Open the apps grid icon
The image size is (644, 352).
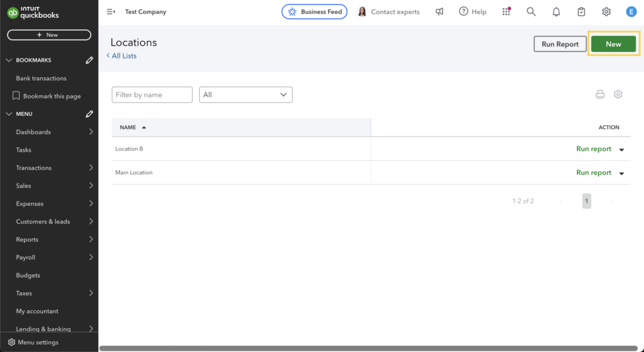click(506, 11)
